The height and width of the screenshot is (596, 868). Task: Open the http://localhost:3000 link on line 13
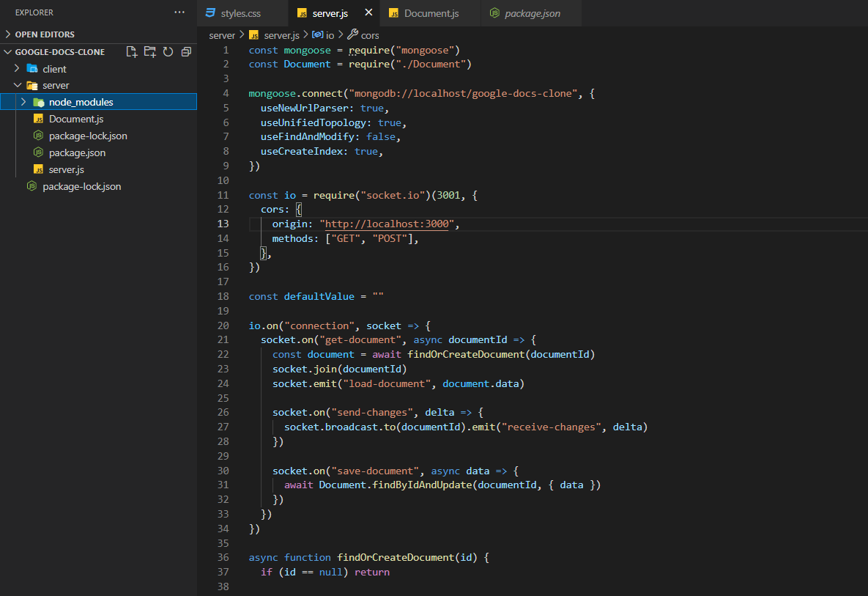click(x=387, y=224)
